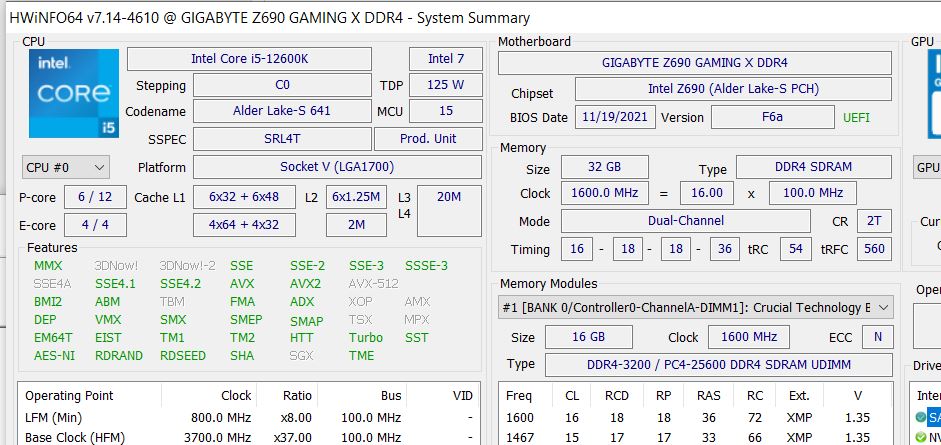Click the tRFC value 560
This screenshot has height=445, width=941.
(x=874, y=248)
